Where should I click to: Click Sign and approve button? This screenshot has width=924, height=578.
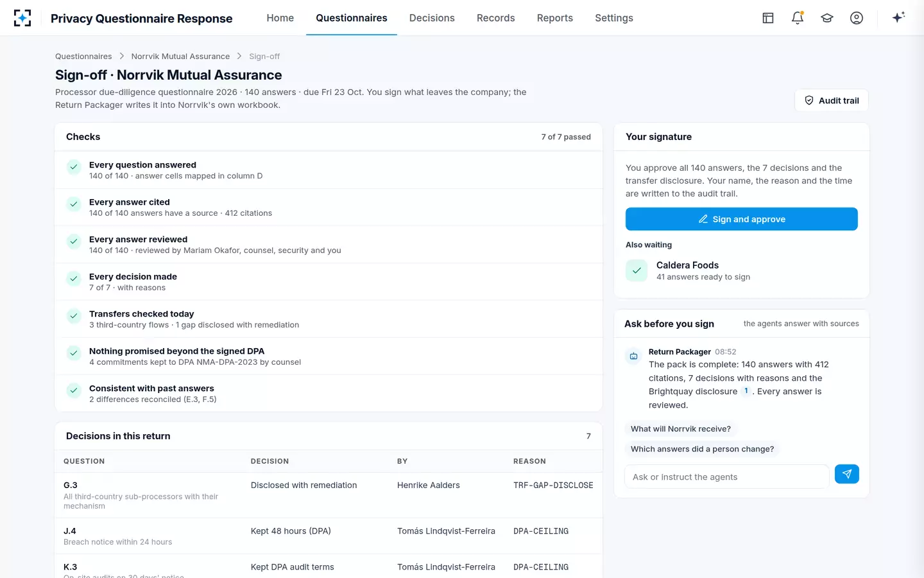click(742, 219)
